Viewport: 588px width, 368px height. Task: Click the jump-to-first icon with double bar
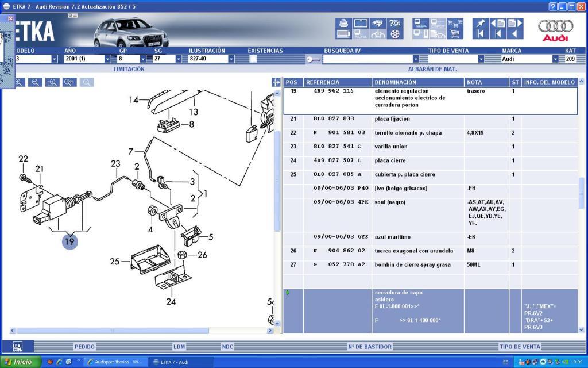click(480, 34)
